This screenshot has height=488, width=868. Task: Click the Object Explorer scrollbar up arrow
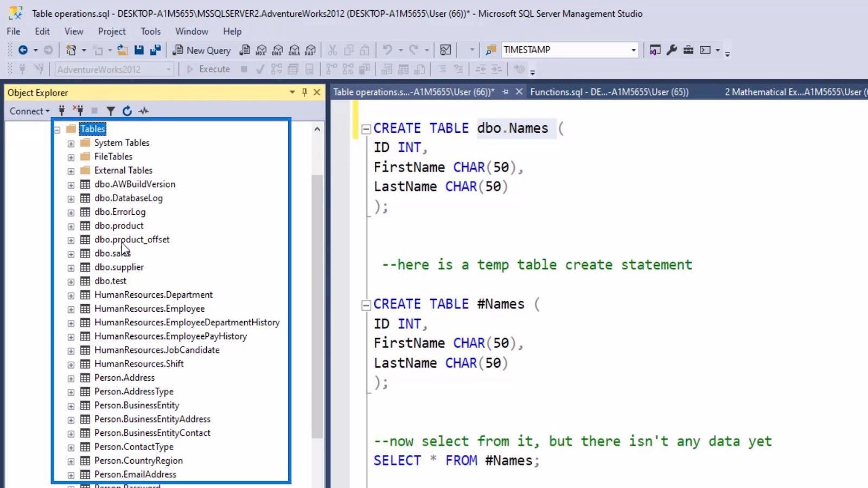click(x=317, y=129)
